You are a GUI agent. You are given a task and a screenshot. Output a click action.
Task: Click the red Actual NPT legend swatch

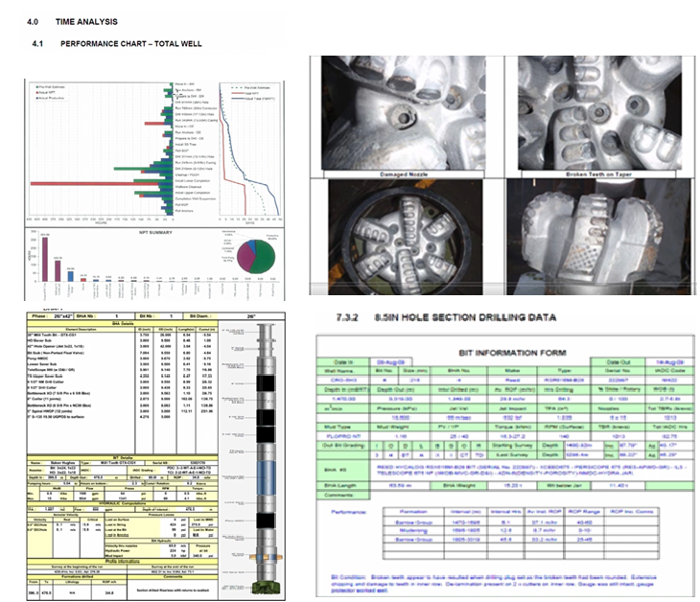(35, 93)
